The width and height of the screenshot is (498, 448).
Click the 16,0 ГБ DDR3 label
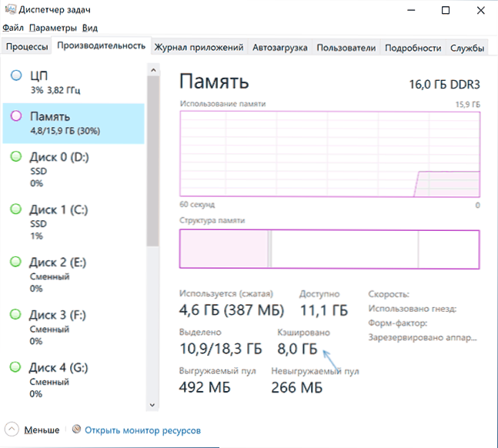(x=444, y=85)
